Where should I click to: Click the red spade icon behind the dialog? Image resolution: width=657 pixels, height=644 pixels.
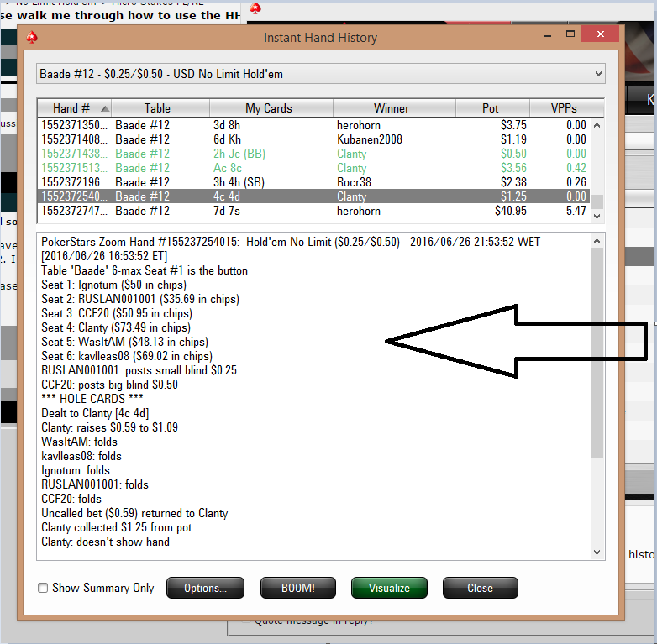tap(255, 8)
